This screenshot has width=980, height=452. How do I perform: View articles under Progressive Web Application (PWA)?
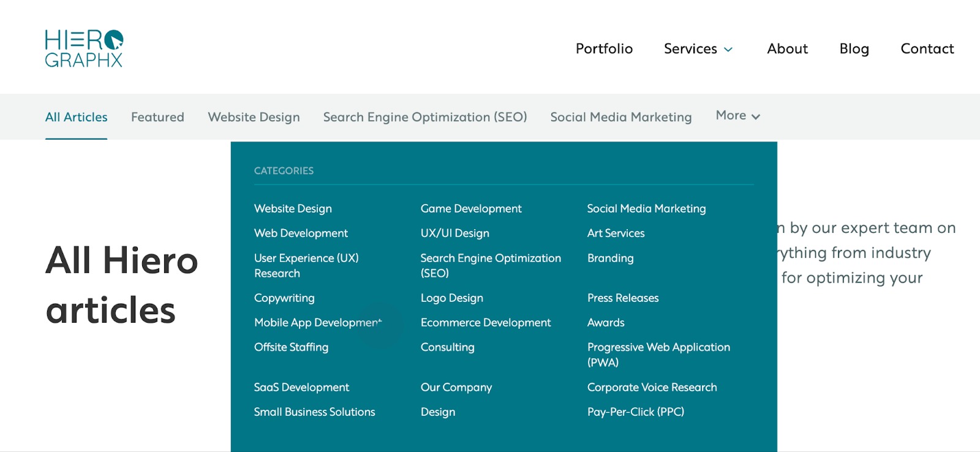click(x=658, y=355)
